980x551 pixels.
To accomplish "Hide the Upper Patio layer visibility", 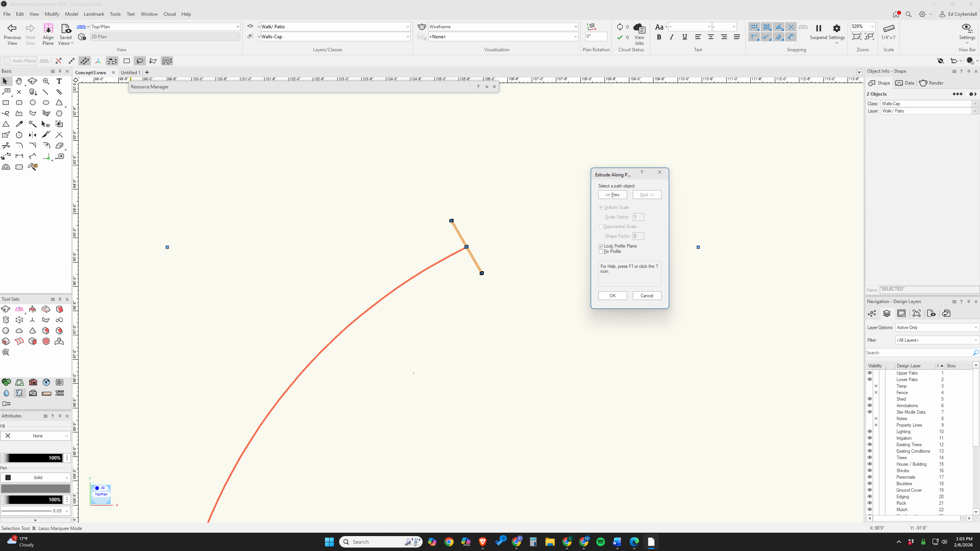I will point(869,373).
